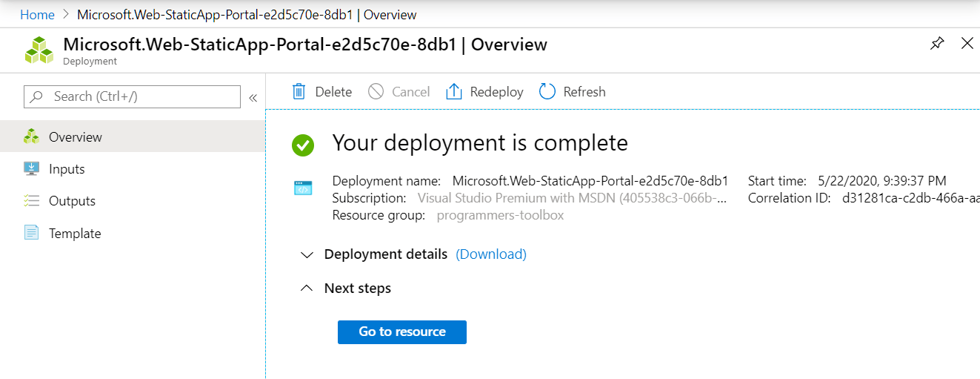The height and width of the screenshot is (379, 980).
Task: Click the Redeploy toolbar label
Action: click(x=497, y=91)
